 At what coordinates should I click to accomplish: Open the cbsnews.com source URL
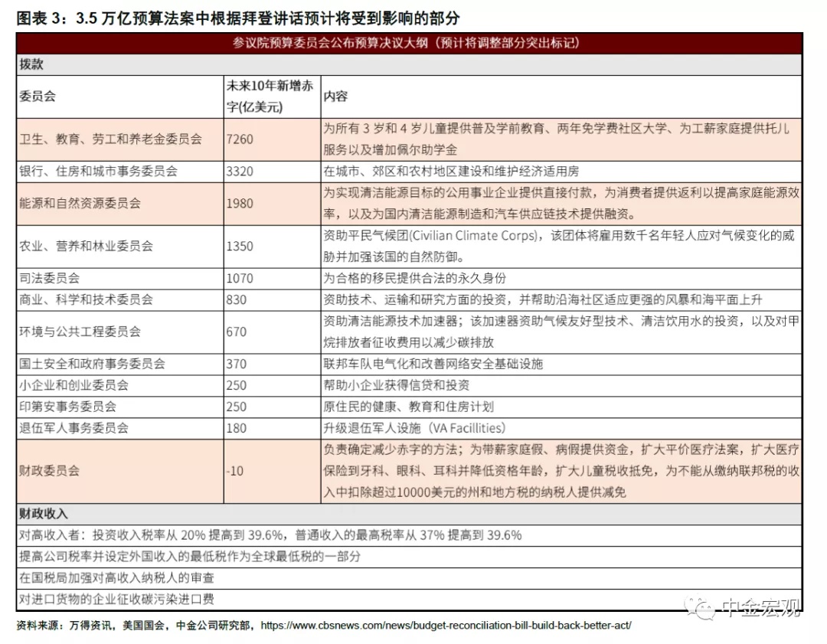[x=446, y=626]
